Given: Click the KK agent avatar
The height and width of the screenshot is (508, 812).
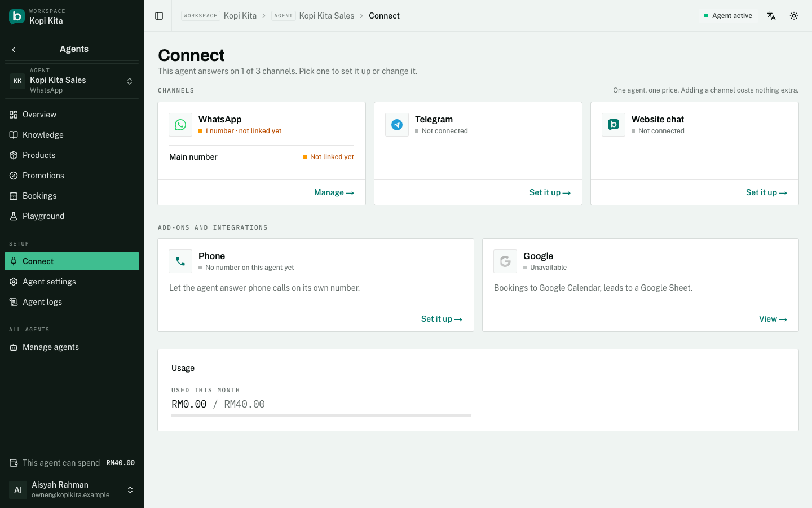Looking at the screenshot, I should [x=17, y=81].
